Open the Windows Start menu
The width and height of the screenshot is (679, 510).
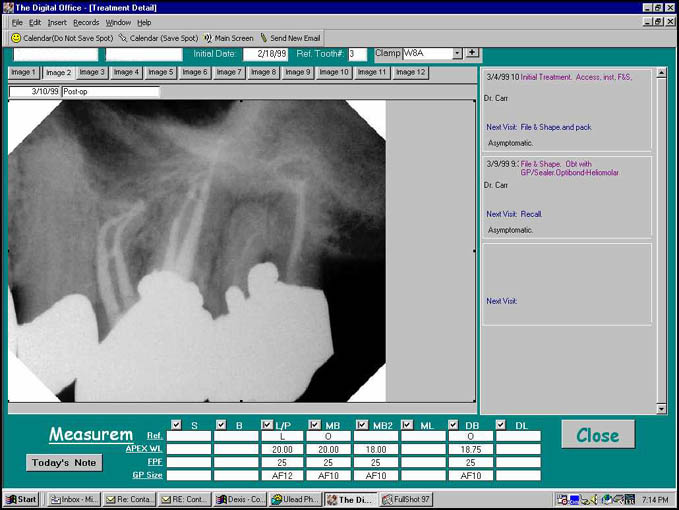[x=20, y=499]
